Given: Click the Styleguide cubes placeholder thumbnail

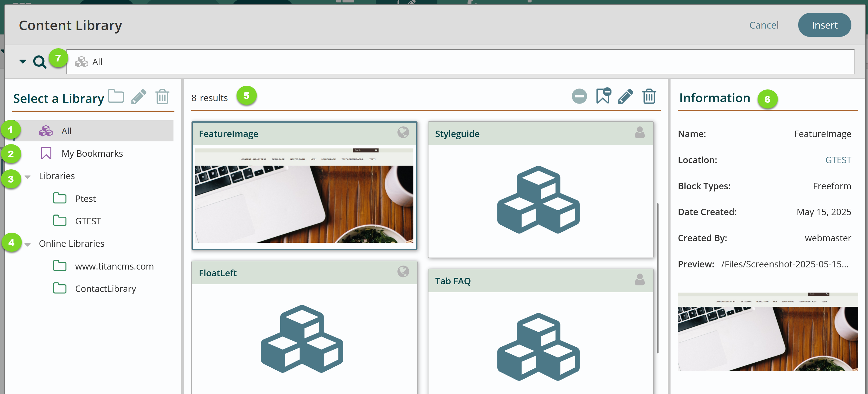Looking at the screenshot, I should (x=539, y=200).
